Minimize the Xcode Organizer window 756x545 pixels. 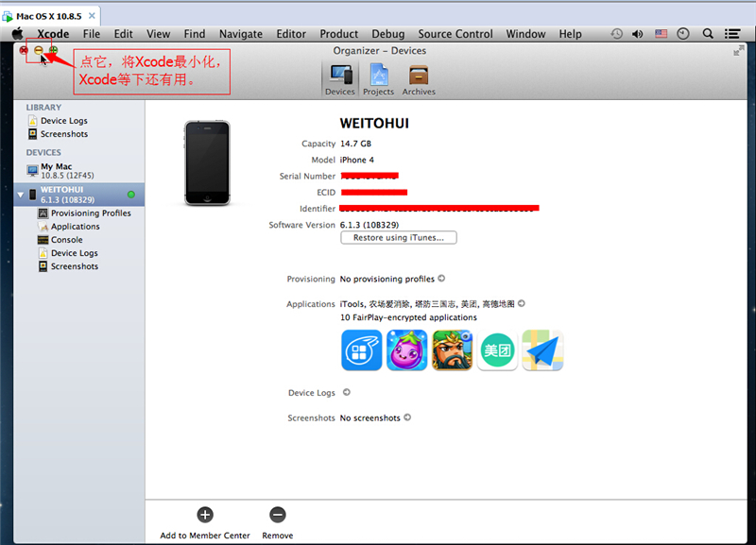pyautogui.click(x=39, y=50)
